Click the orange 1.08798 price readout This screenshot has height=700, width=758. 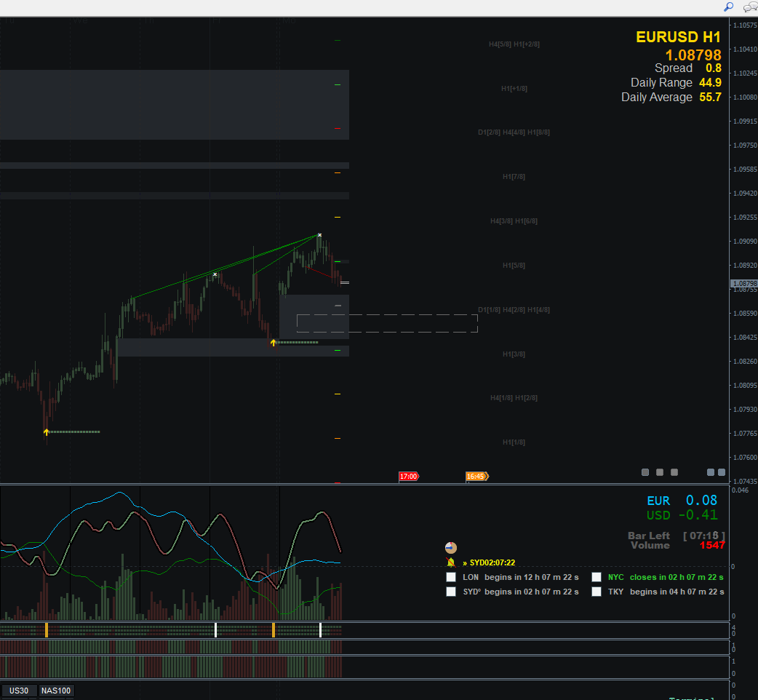click(693, 55)
